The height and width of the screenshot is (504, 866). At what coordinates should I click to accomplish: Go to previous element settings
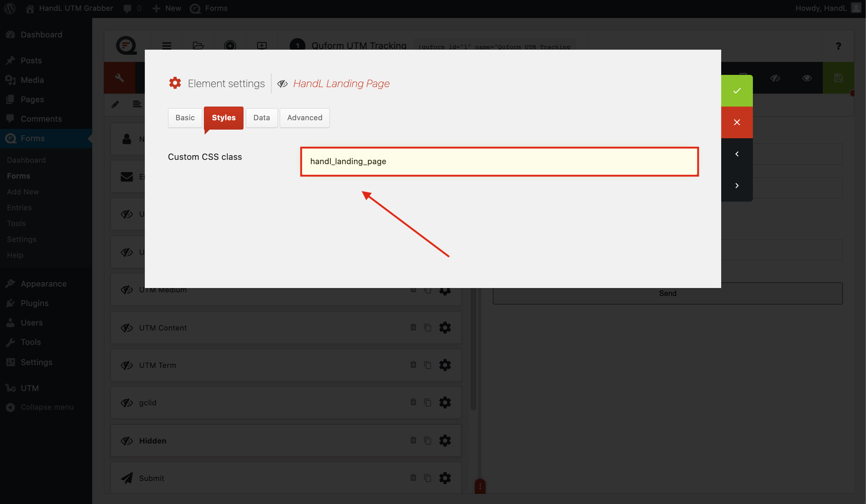point(737,154)
